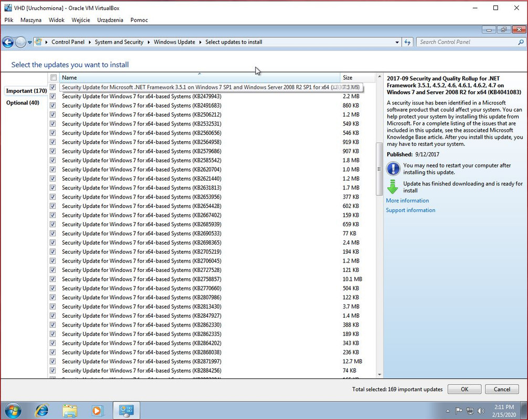Show hidden tray icons arrow
This screenshot has width=528, height=420.
(x=448, y=411)
